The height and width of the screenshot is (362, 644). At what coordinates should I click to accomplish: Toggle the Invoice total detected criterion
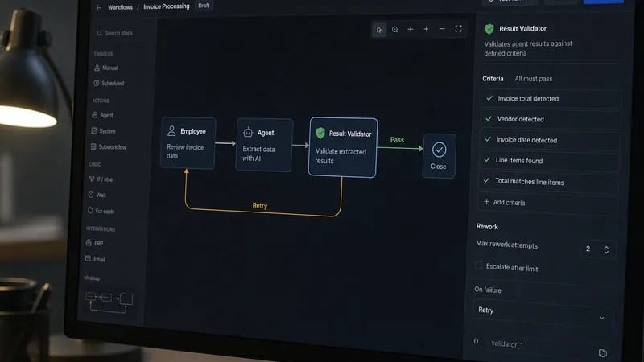pyautogui.click(x=551, y=98)
